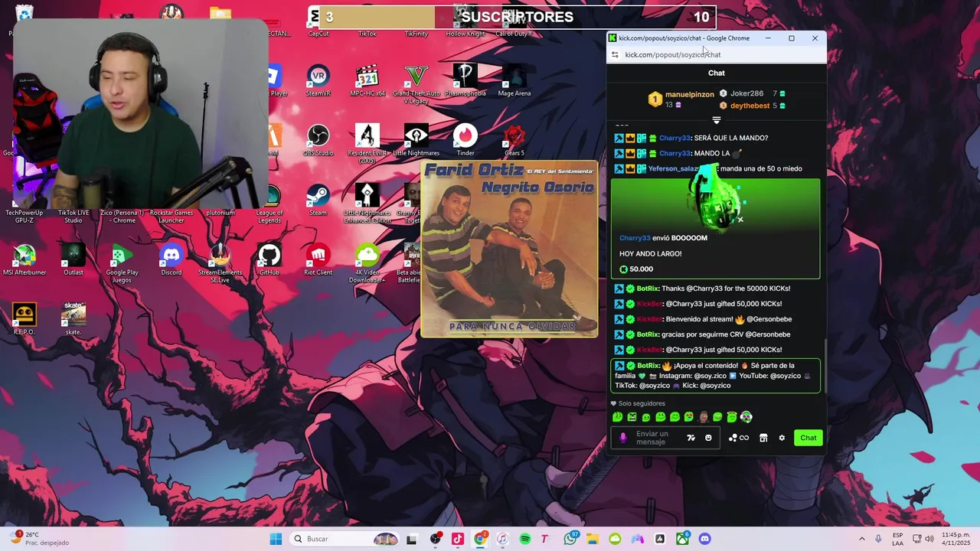Click 'HOY ANDO LARGO!' gift message text

[x=650, y=253]
